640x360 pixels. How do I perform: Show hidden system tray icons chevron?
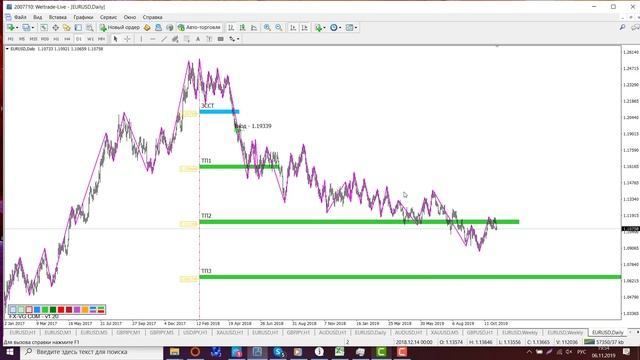point(529,352)
